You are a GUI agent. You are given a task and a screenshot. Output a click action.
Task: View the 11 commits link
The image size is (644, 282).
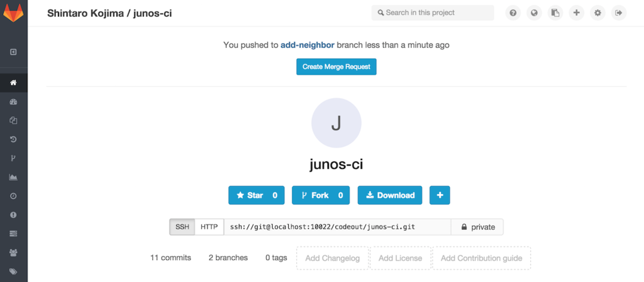click(170, 258)
